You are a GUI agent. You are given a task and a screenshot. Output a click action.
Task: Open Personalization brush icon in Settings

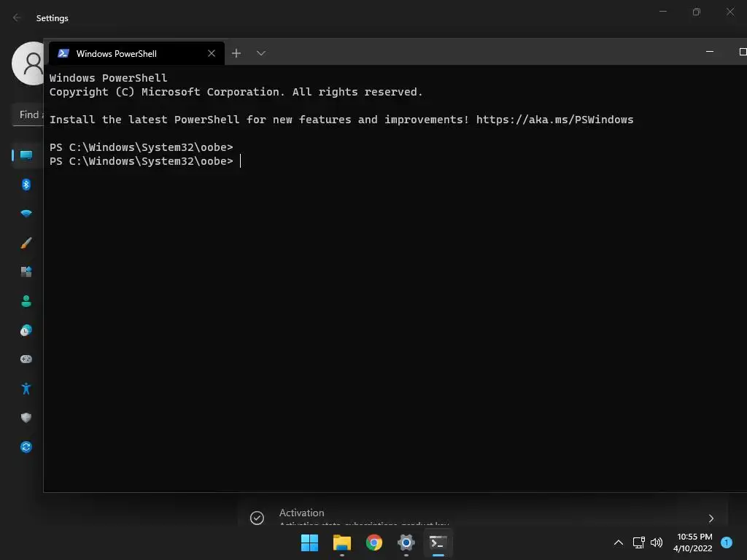(26, 243)
